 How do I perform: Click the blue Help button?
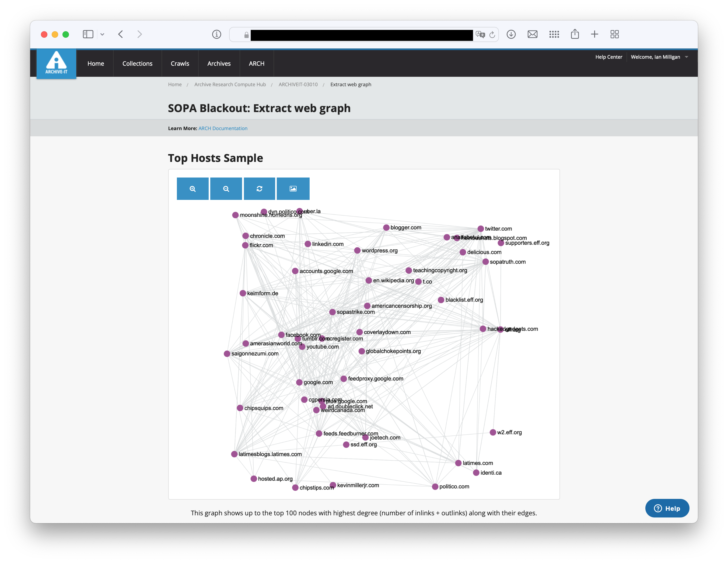667,508
